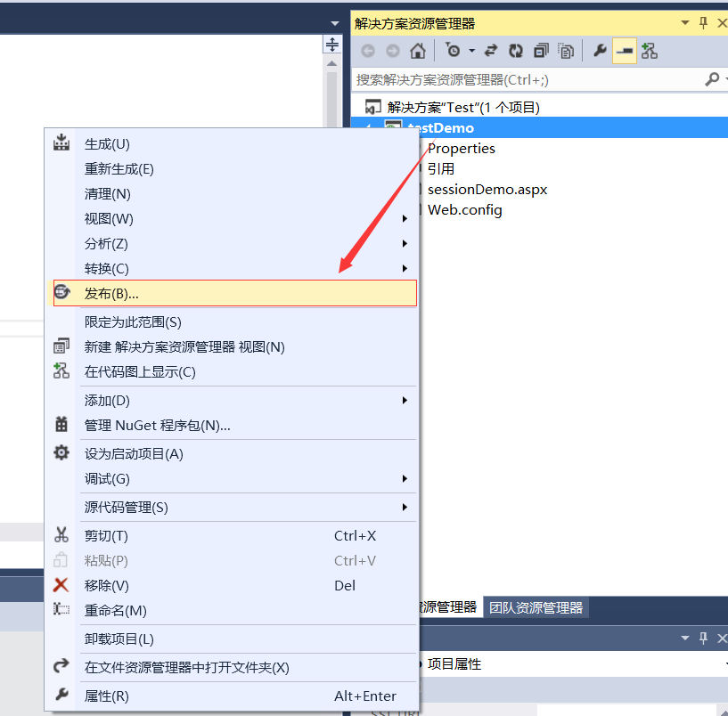The image size is (728, 716).
Task: Toggle the Solution Explorer pin icon
Action: point(703,22)
